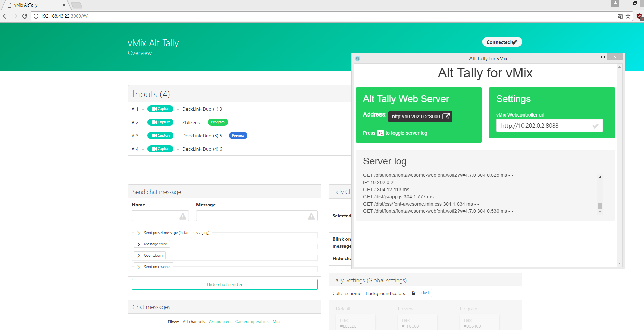This screenshot has height=330, width=644.
Task: Bookmark this page with the star icon
Action: pos(628,16)
